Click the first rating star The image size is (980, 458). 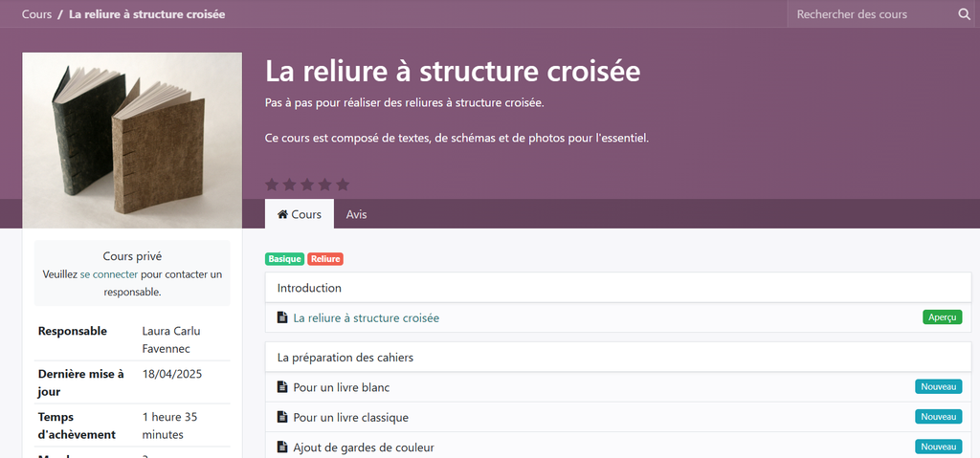click(272, 185)
